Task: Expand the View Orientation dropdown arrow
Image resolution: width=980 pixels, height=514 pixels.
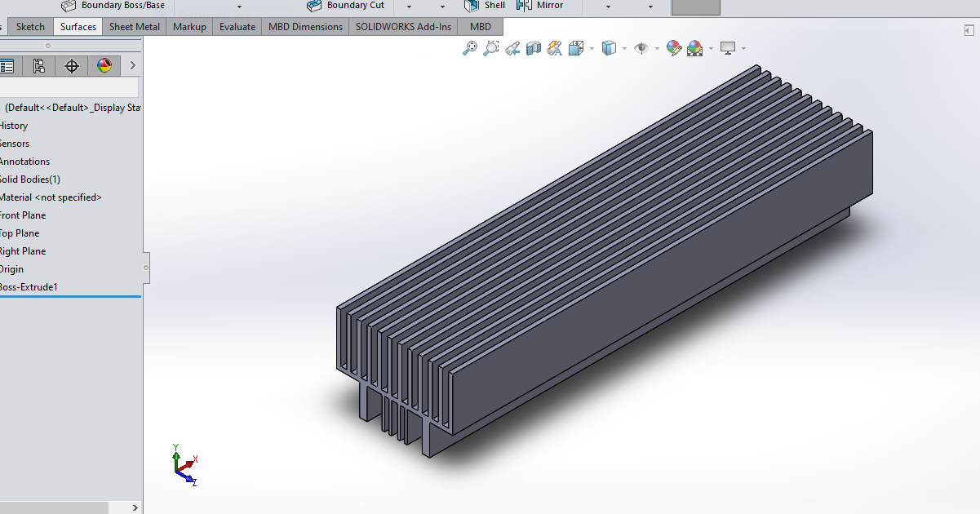Action: pyautogui.click(x=592, y=49)
